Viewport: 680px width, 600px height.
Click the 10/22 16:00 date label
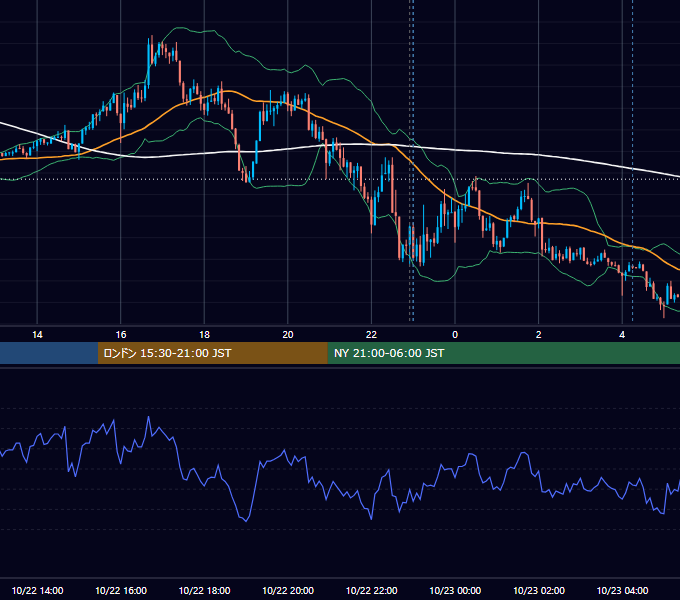click(x=121, y=590)
